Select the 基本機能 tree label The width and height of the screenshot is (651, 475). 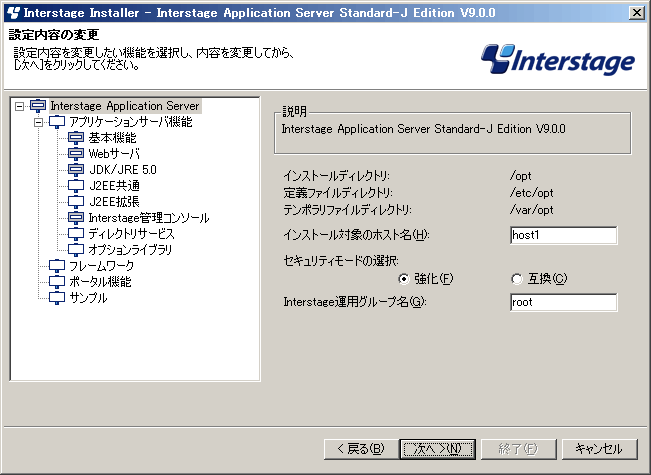point(112,138)
